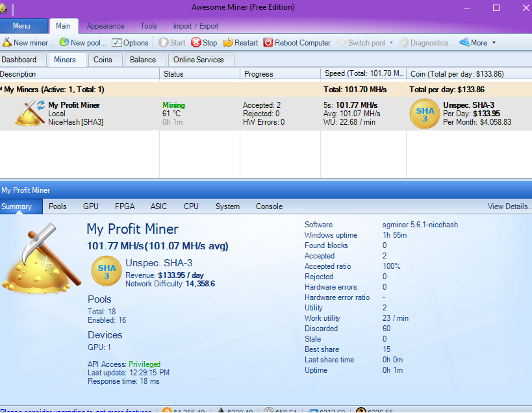
Task: Click the New pool globe icon
Action: (x=64, y=42)
